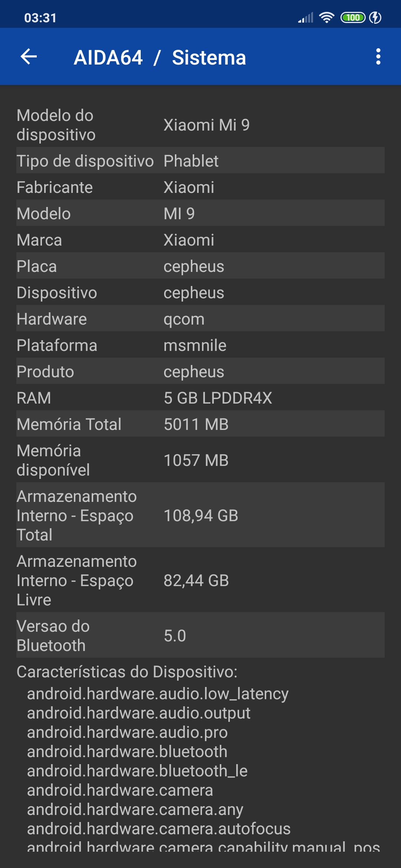Select Armazenamento Interno Espaço Livre row
This screenshot has width=401, height=868.
pos(200,580)
